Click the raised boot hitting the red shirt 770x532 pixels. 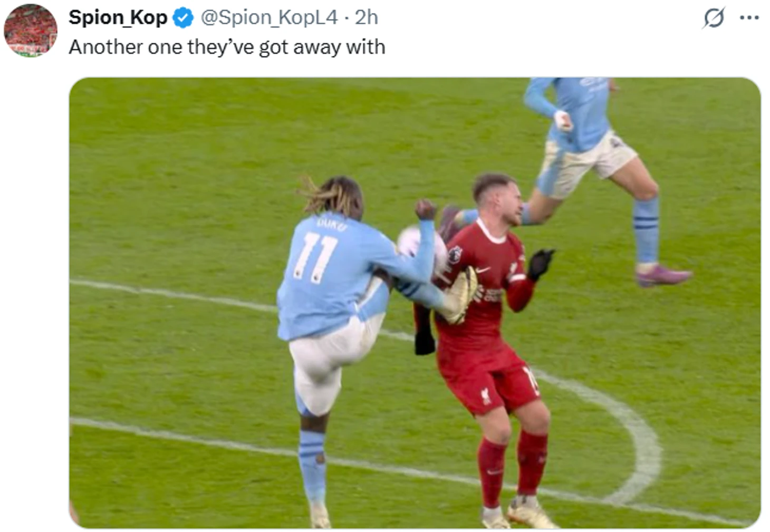(x=460, y=295)
